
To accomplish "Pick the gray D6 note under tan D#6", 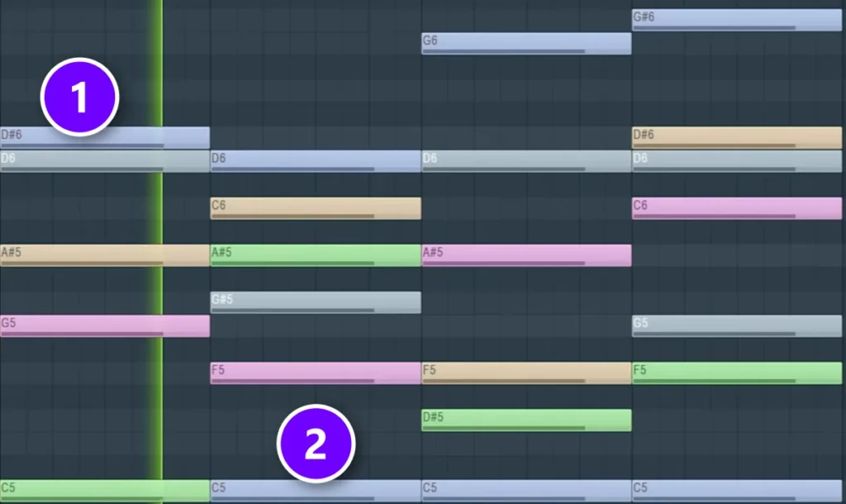I will [x=736, y=161].
